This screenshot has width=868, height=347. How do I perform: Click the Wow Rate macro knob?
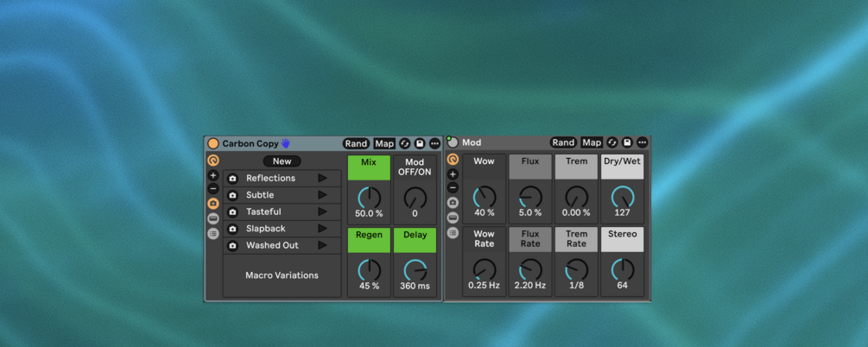485,269
